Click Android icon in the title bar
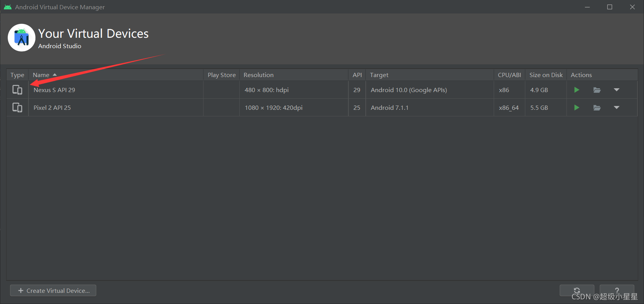 7,7
